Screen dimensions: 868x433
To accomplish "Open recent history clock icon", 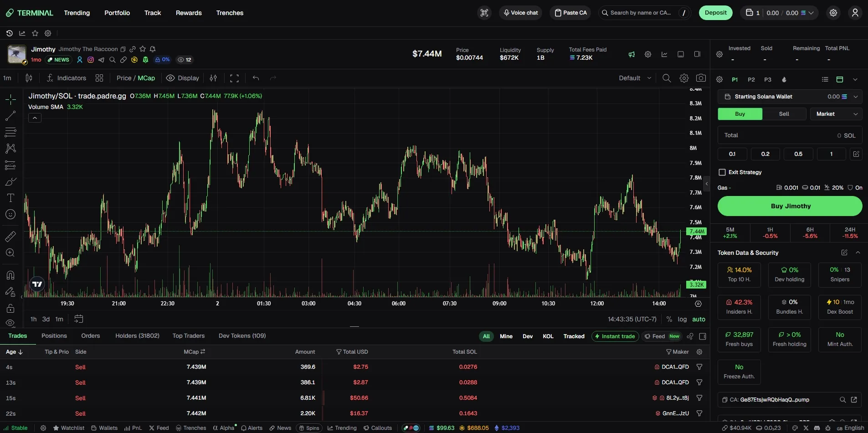I will tap(9, 33).
